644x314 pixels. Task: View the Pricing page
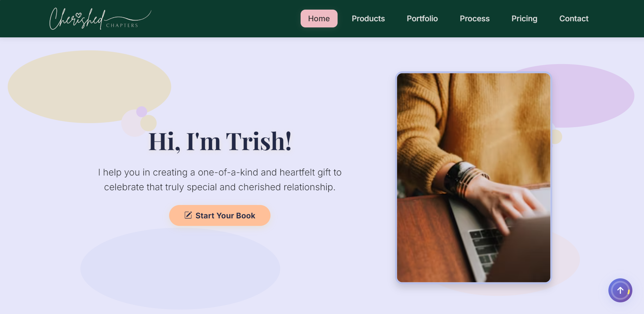[x=524, y=19]
